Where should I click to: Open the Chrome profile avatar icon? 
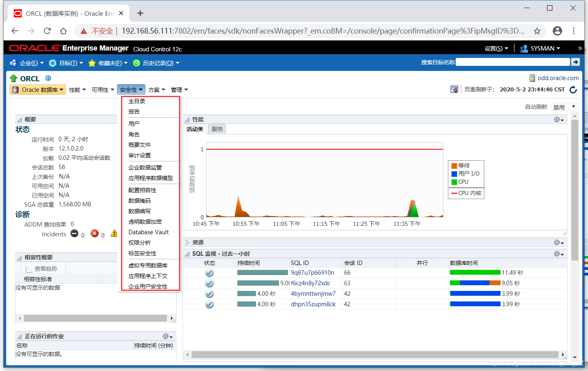[557, 31]
